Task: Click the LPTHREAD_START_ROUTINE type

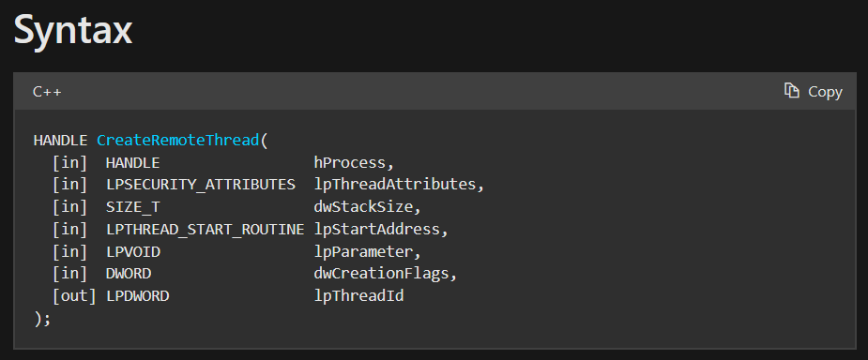Action: pyautogui.click(x=205, y=230)
